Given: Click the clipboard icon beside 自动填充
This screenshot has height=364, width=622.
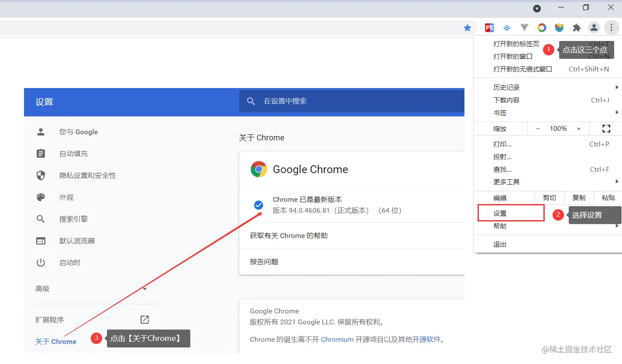Looking at the screenshot, I should [x=41, y=153].
